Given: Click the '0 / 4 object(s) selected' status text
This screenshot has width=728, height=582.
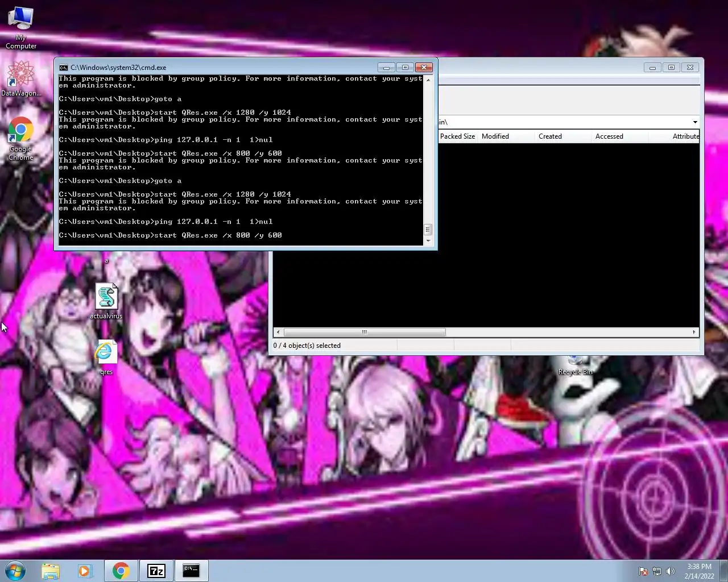Looking at the screenshot, I should (307, 346).
